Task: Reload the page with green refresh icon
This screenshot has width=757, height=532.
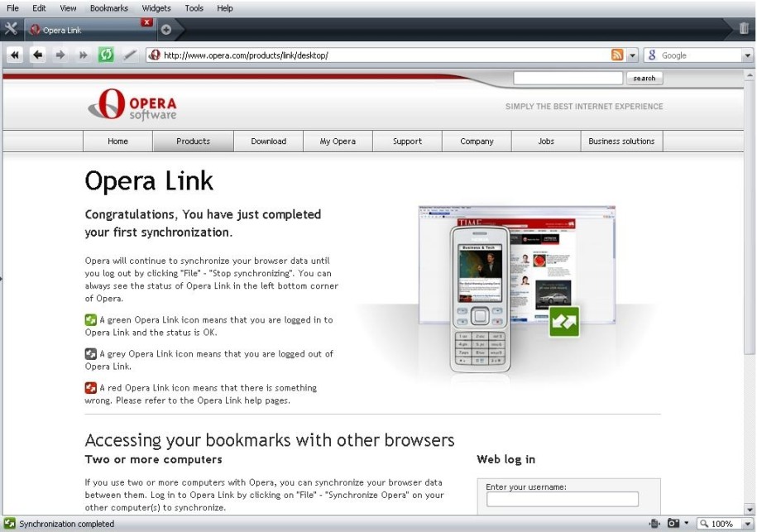Action: click(106, 55)
